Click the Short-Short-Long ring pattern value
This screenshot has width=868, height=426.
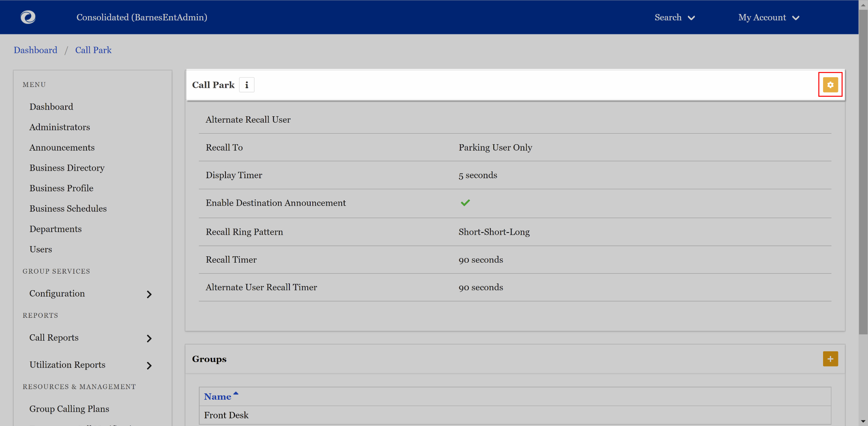[494, 232]
